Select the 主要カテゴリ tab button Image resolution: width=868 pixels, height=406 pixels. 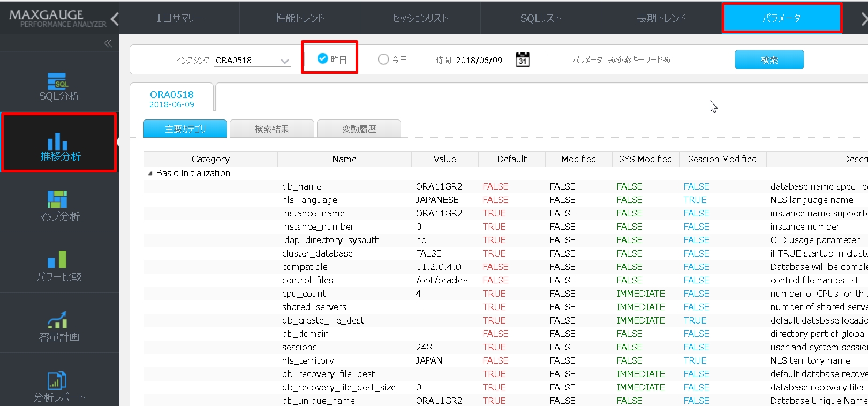(x=185, y=129)
